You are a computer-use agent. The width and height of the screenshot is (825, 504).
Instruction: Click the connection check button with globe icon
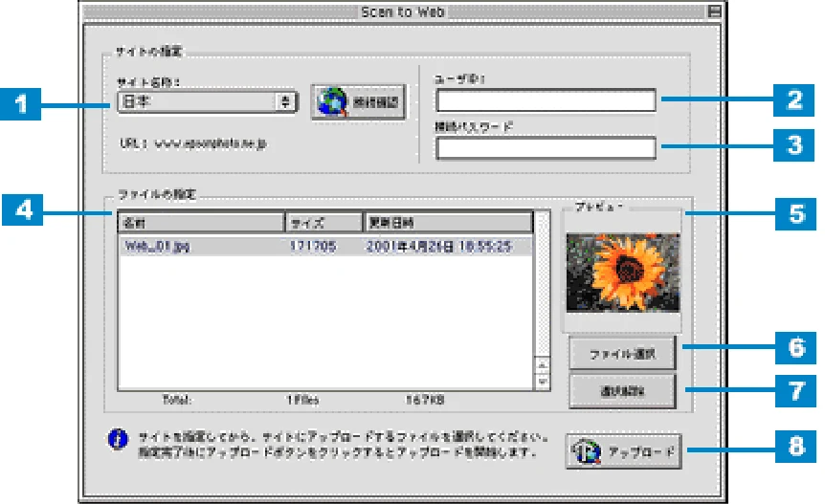tap(358, 102)
